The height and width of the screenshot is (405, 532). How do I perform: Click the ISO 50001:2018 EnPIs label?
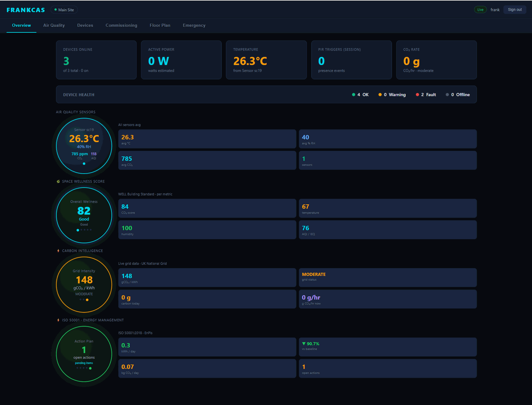(135, 333)
